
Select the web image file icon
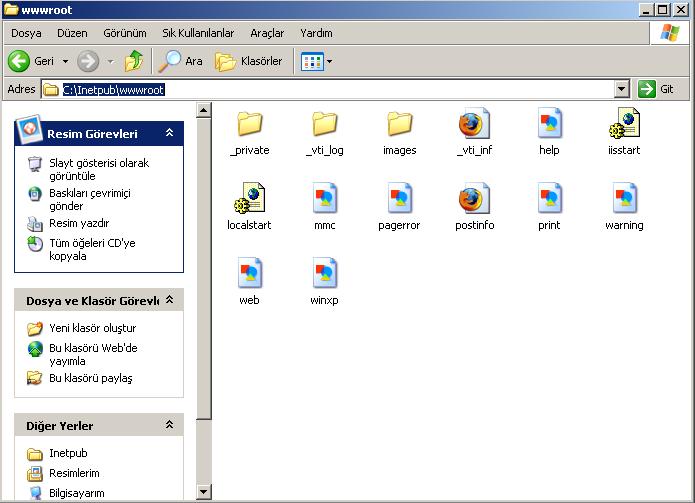pos(250,273)
